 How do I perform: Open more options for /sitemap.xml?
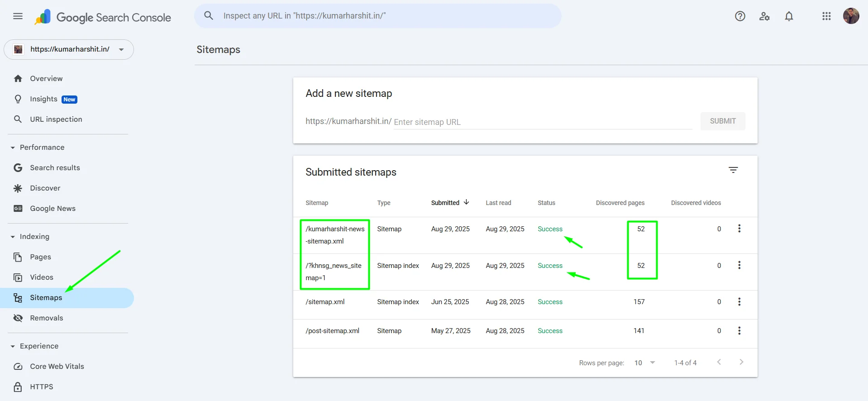(x=739, y=302)
